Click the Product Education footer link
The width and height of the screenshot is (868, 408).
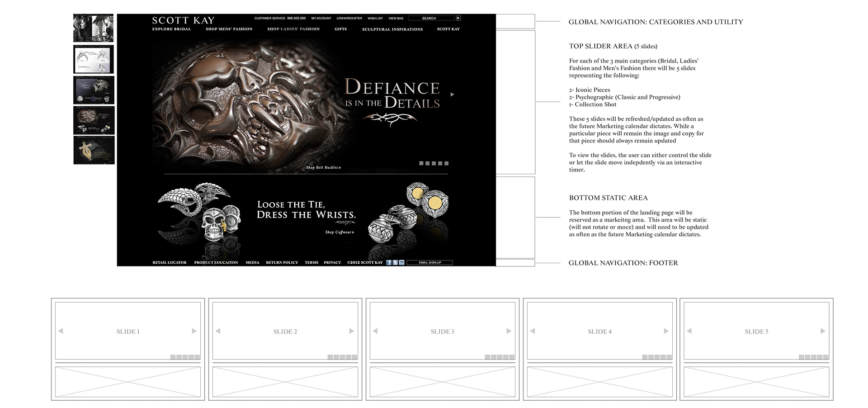pos(216,262)
